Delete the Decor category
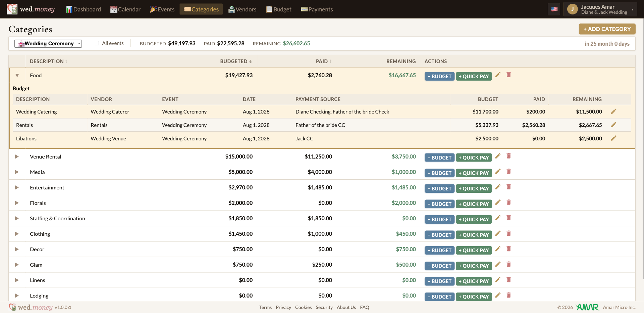 click(x=508, y=249)
